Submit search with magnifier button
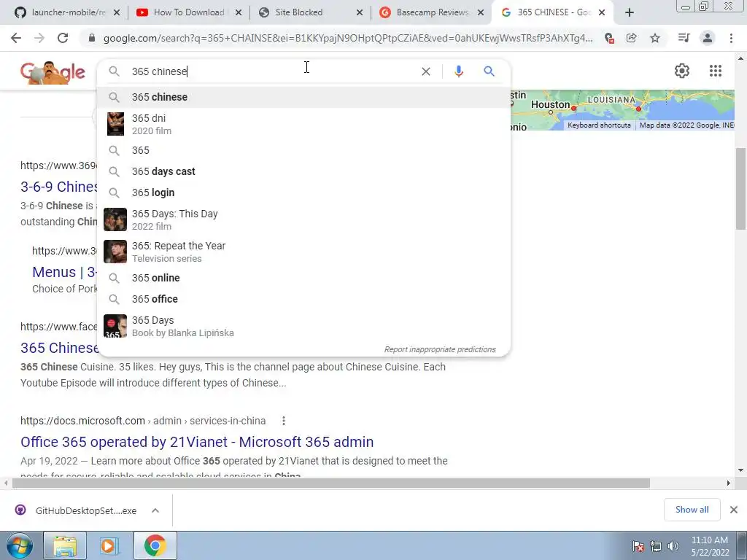The image size is (747, 560). (x=489, y=71)
